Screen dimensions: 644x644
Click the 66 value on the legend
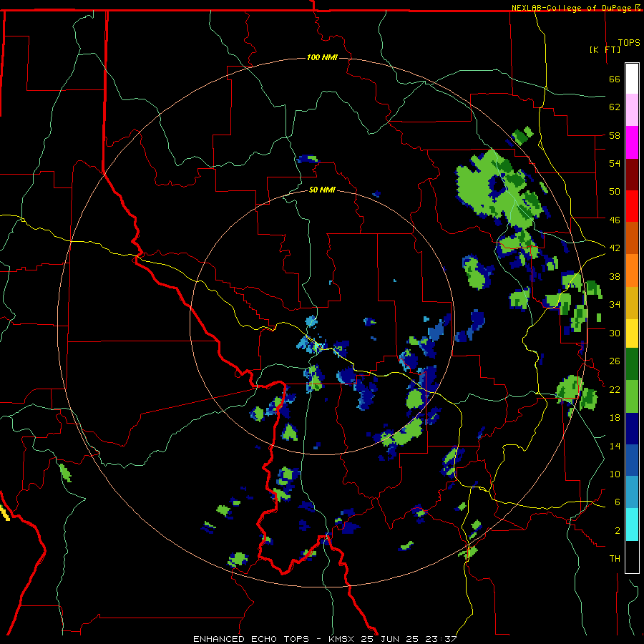(615, 79)
